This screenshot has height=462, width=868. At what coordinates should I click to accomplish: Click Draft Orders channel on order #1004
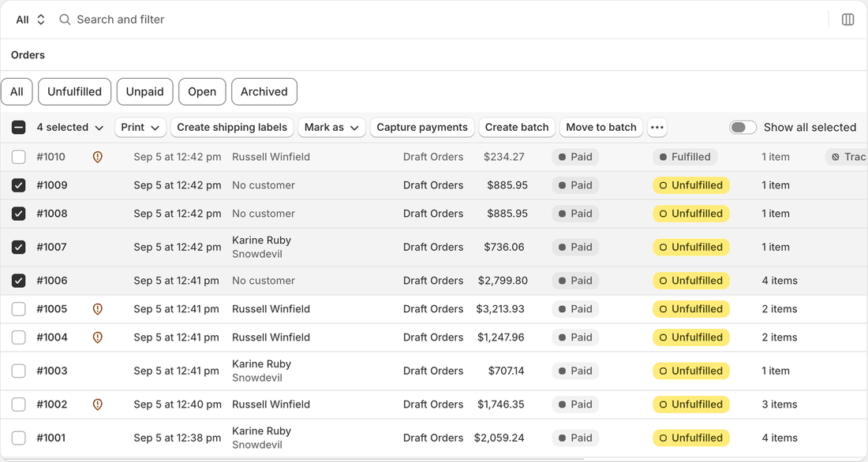(433, 337)
